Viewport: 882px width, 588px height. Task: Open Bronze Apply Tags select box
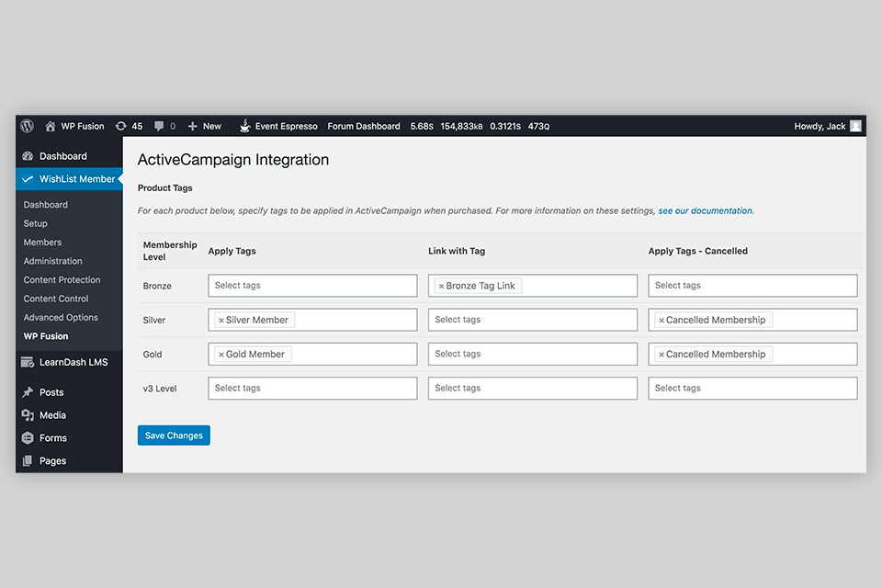click(312, 286)
